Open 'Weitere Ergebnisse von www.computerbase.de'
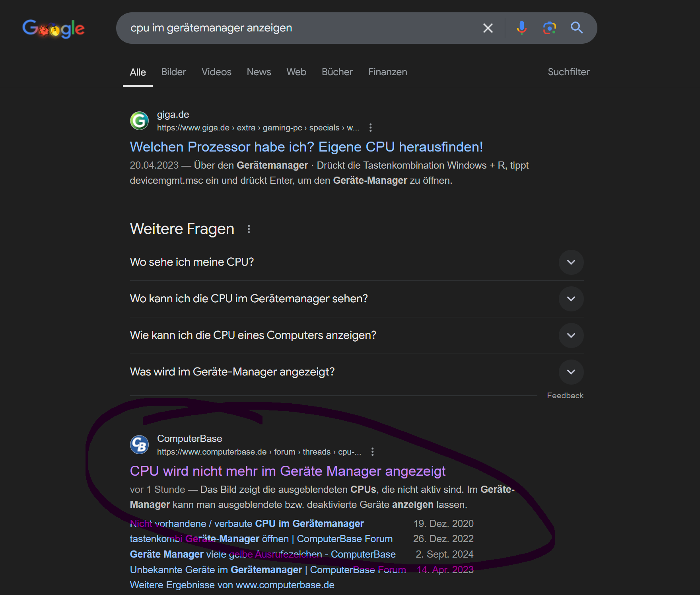The width and height of the screenshot is (700, 595). 232,585
